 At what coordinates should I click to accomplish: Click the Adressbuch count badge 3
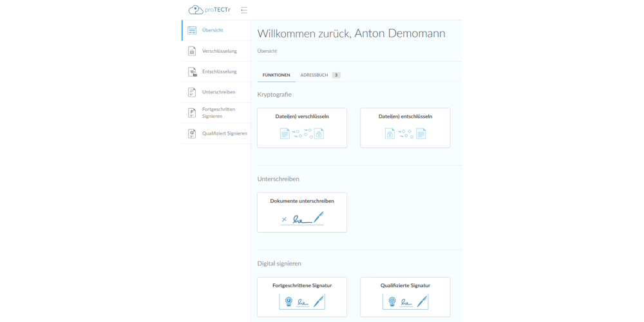coord(336,75)
